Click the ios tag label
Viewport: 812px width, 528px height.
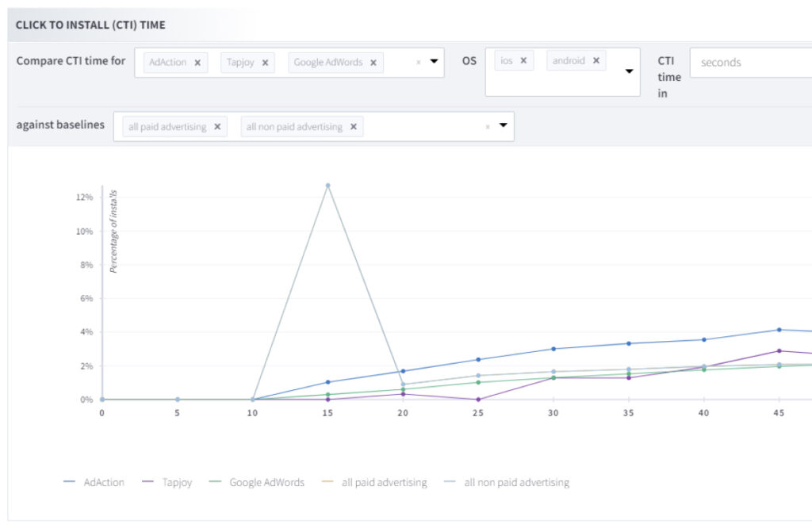pyautogui.click(x=507, y=60)
